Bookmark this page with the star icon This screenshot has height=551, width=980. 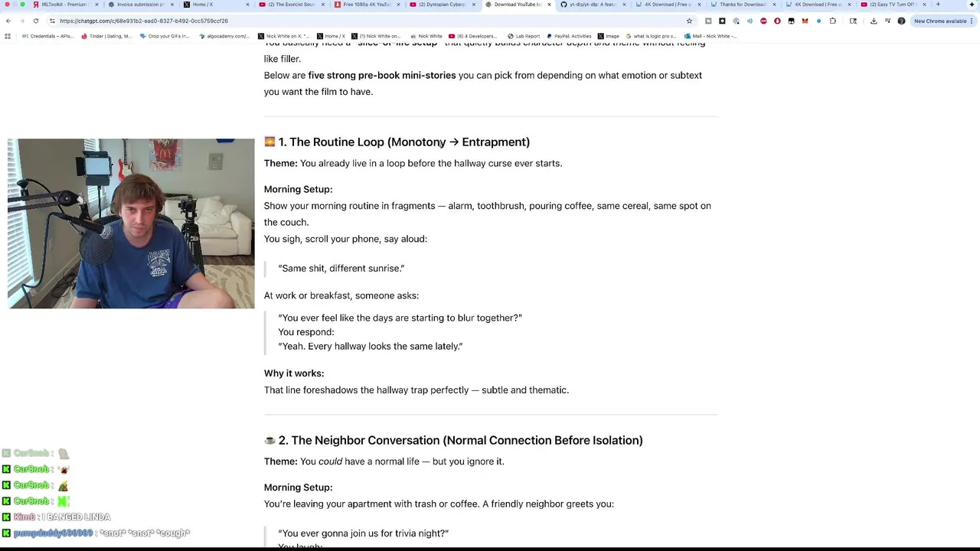click(x=689, y=21)
